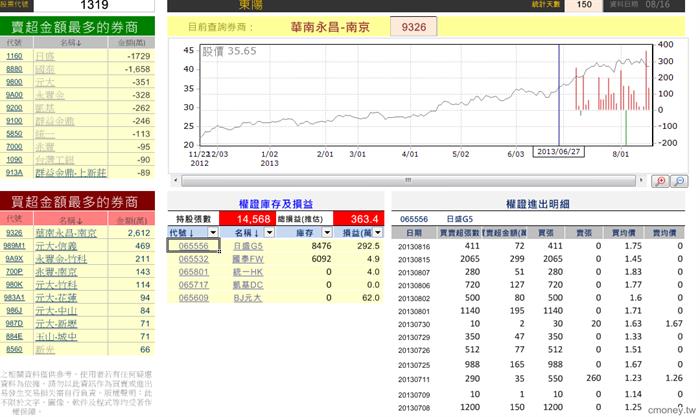Click the 20130816 row in warrant detail table
Viewport: 700px width, 417px height.
tap(538, 246)
